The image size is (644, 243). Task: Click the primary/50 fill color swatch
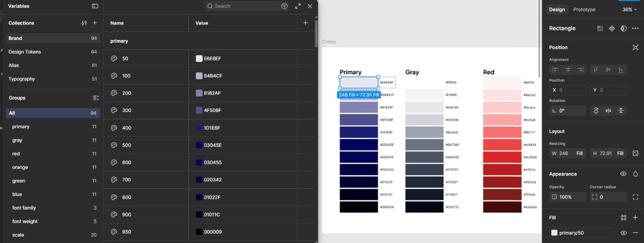click(554, 233)
